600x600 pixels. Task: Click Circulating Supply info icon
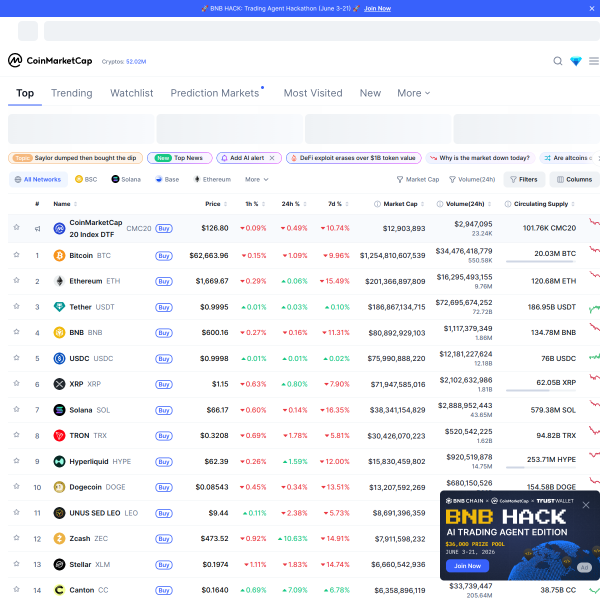click(508, 204)
